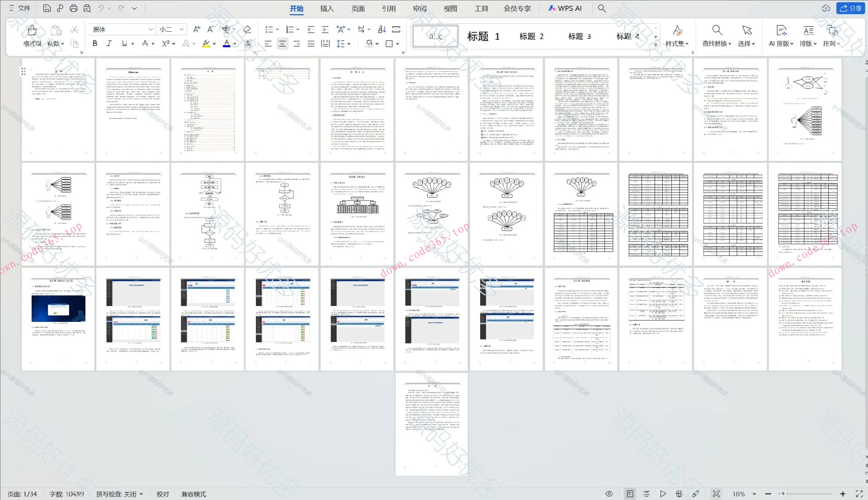
Task: Click the print icon in quick access bar
Action: (x=74, y=8)
